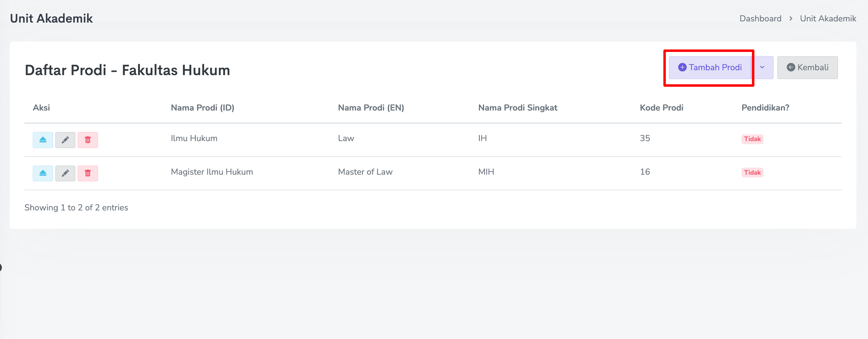Sort by the Nama Prodi (ID) column header
868x339 pixels.
tap(202, 108)
